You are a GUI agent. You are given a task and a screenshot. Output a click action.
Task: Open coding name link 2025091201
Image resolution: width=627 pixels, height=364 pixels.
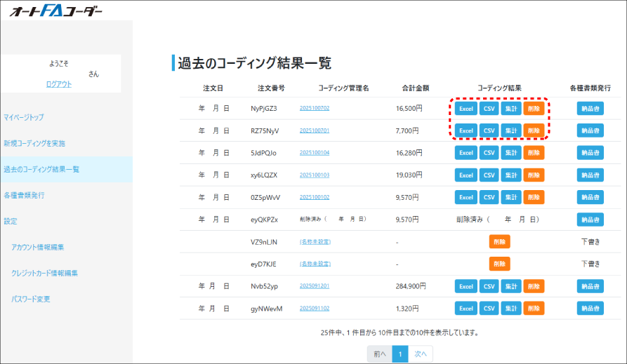pyautogui.click(x=314, y=286)
